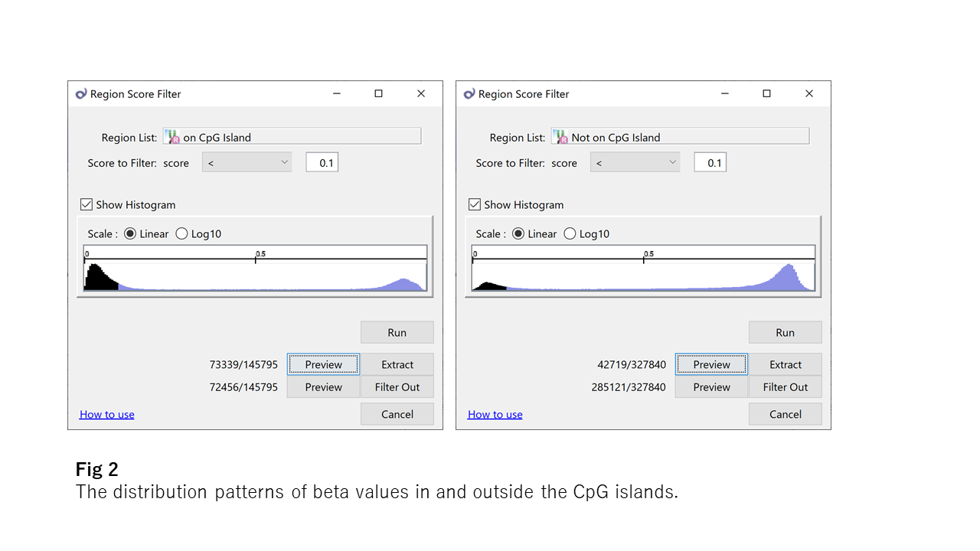Uncheck Show Histogram in the left dialog
980x551 pixels.
87,205
